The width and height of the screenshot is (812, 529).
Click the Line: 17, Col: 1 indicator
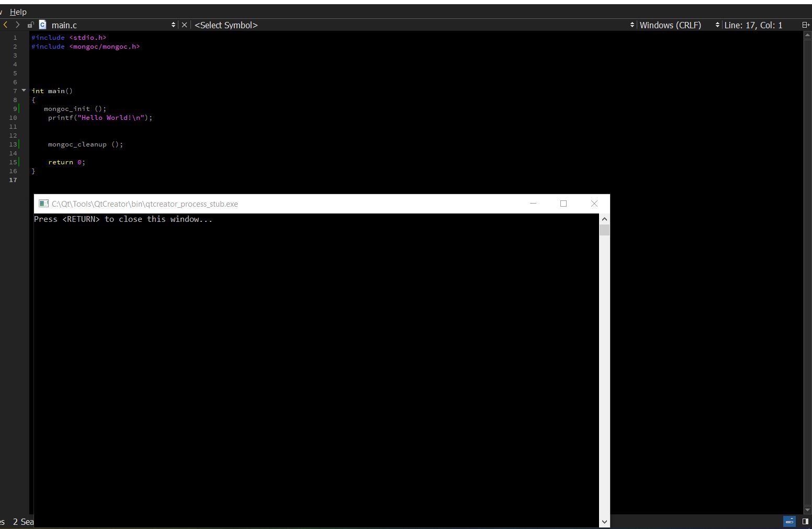click(753, 25)
